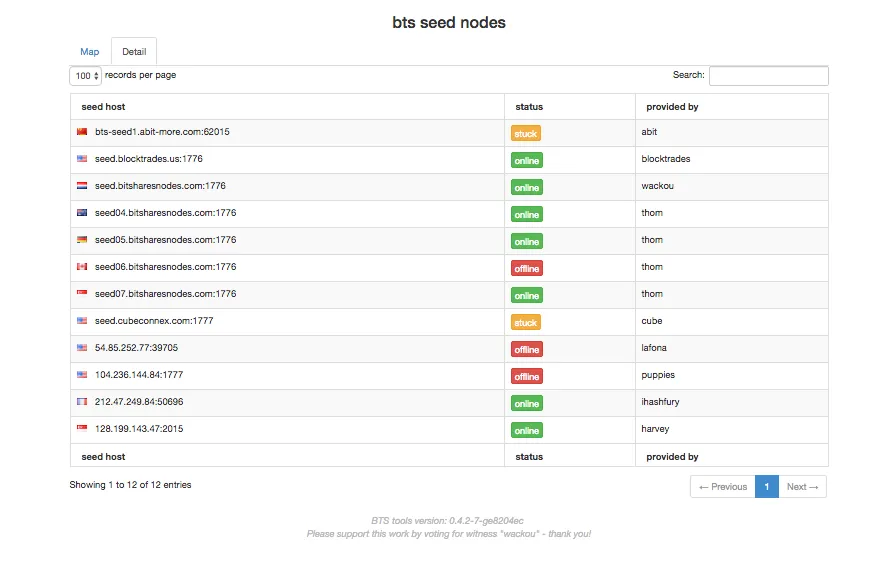
Task: Click the footer status column label
Action: coord(529,457)
